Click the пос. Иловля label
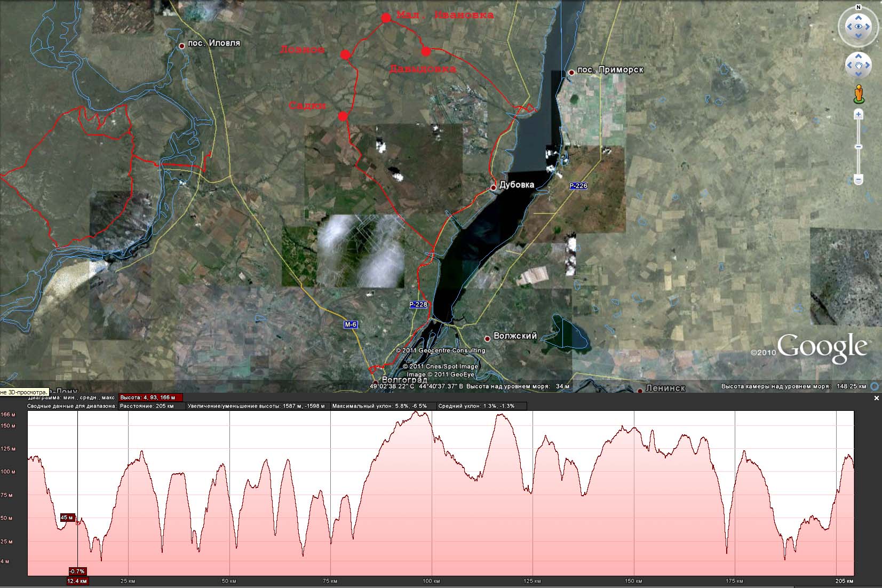The image size is (882, 588). pos(214,43)
